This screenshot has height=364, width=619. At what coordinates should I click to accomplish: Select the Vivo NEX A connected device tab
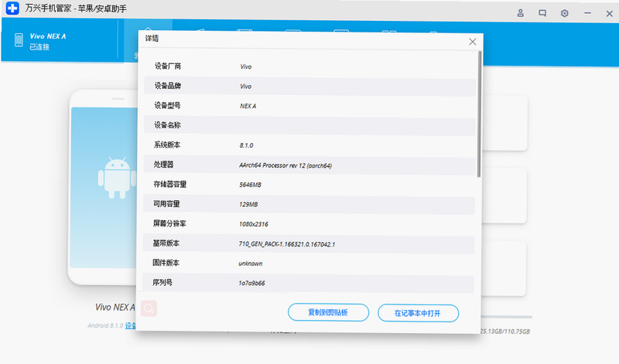click(x=60, y=41)
